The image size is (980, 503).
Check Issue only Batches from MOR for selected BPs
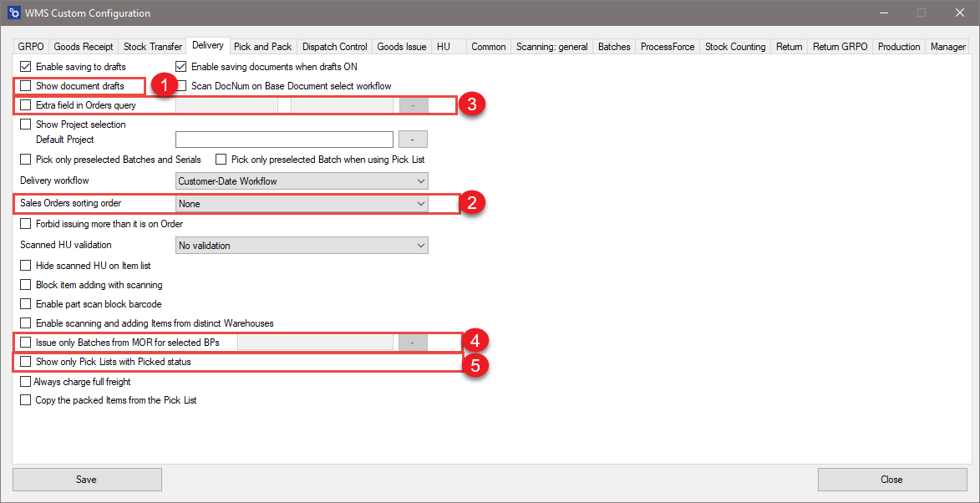coord(25,342)
